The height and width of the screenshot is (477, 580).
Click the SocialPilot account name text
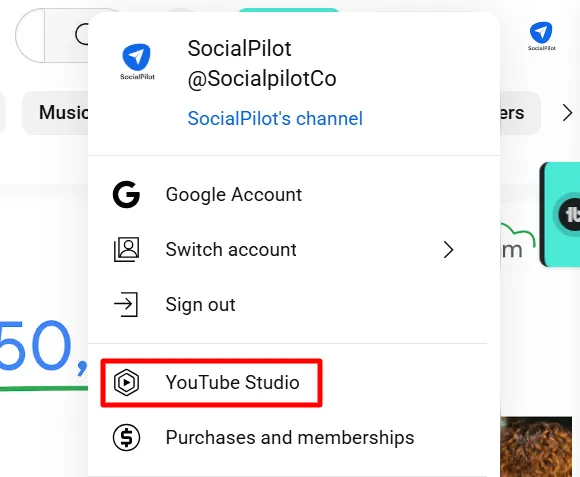(239, 48)
